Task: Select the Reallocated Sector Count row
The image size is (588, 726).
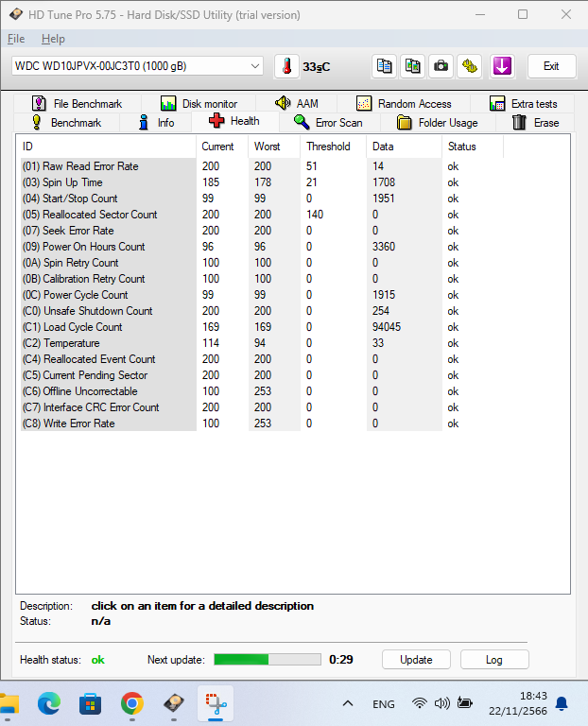Action: (262, 215)
